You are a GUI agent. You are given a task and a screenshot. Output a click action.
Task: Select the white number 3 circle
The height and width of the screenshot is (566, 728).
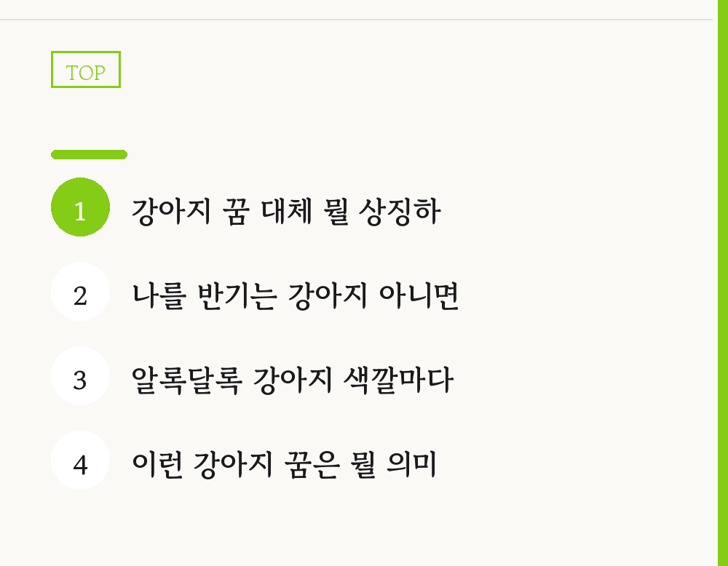click(x=80, y=376)
